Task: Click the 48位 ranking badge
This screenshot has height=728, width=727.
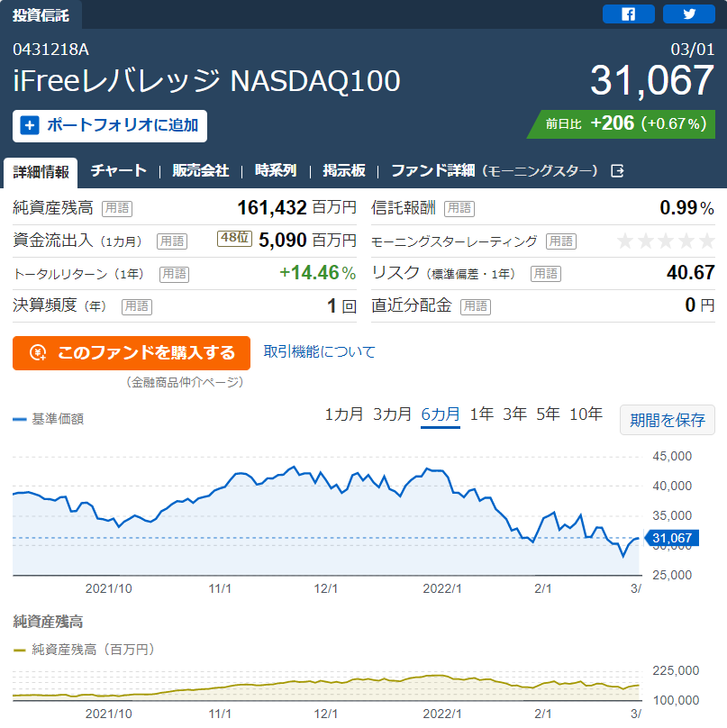Action: [234, 238]
